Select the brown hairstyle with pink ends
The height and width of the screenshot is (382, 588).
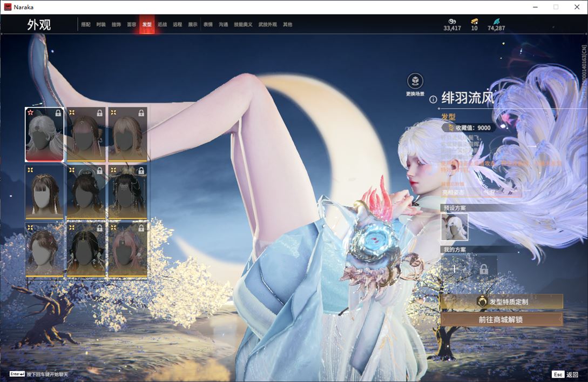click(86, 135)
